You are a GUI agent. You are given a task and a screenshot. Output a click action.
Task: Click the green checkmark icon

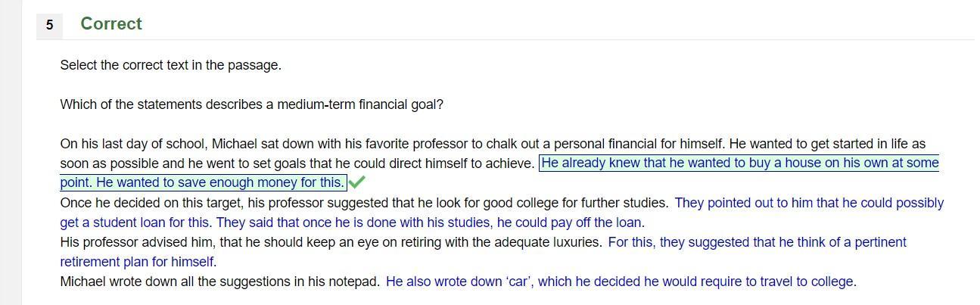click(x=356, y=182)
